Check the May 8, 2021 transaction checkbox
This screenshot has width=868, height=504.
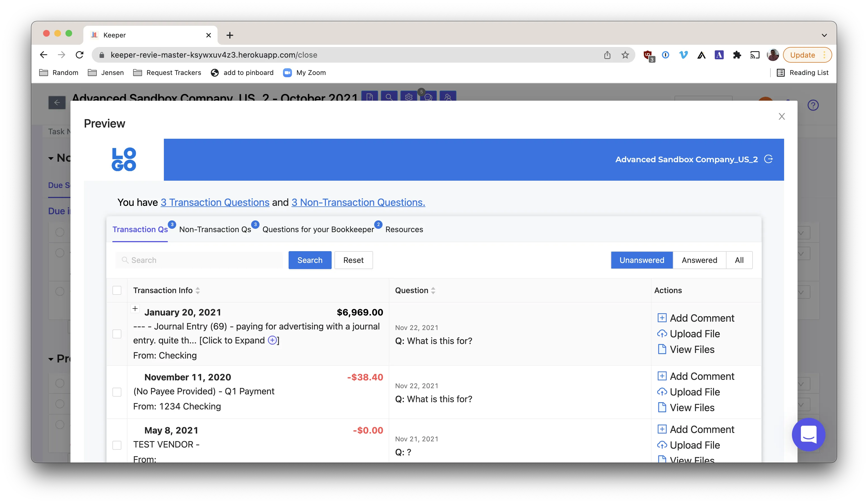pyautogui.click(x=117, y=445)
